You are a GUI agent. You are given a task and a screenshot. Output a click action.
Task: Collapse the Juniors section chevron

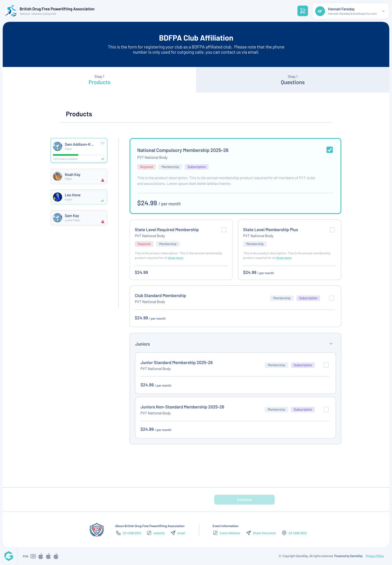(x=331, y=344)
